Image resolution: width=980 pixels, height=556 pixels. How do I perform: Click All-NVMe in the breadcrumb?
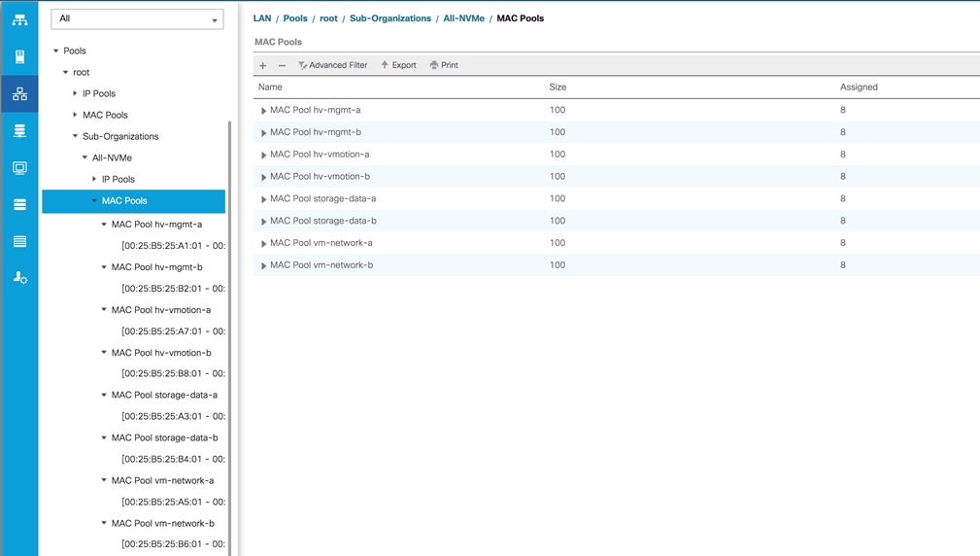pos(463,18)
